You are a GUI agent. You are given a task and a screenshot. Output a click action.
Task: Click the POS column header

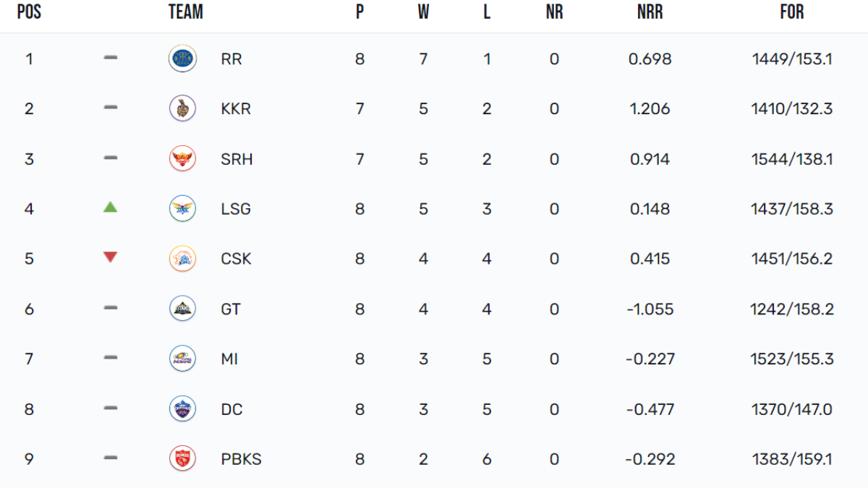coord(29,13)
